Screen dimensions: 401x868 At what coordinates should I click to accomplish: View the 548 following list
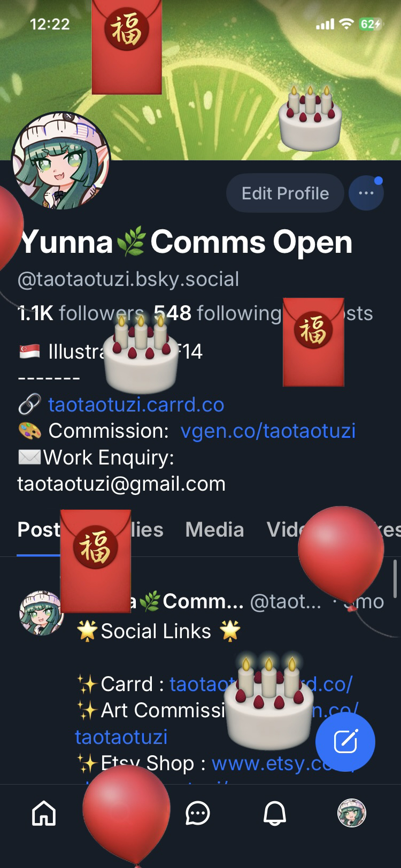tap(217, 313)
